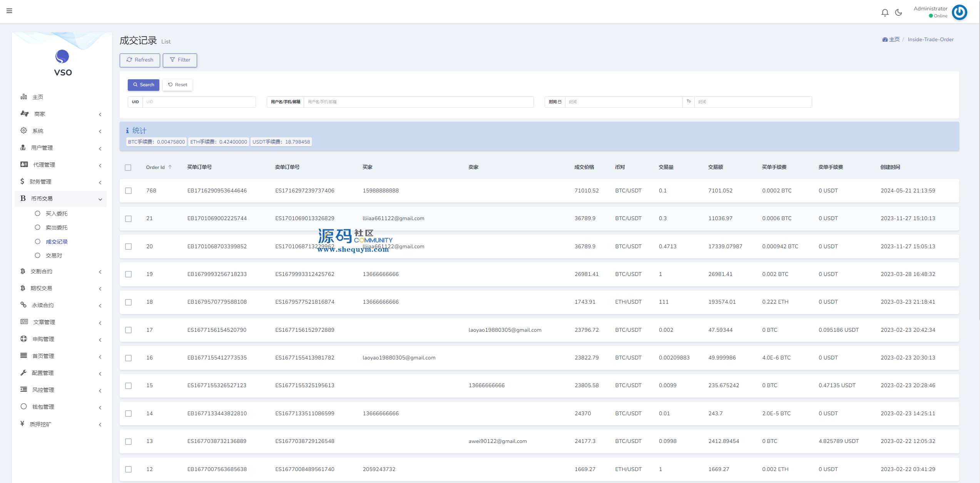The height and width of the screenshot is (483, 980).
Task: Check the row for Order Id 768
Action: pos(129,191)
